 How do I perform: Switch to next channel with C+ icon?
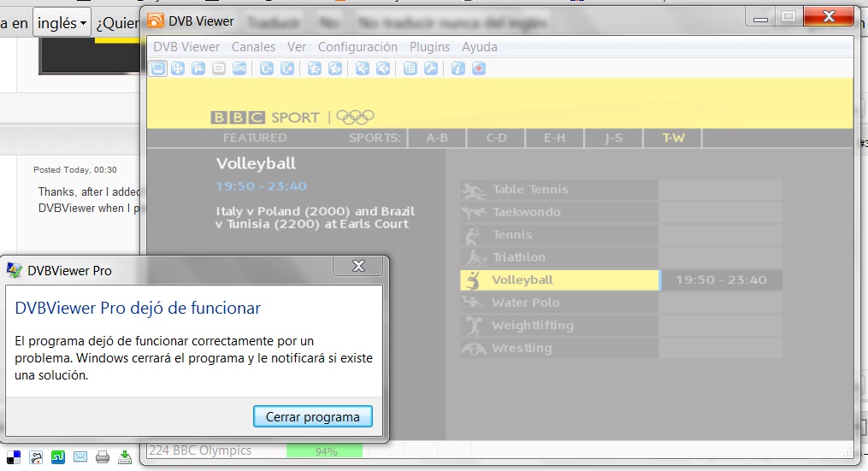pyautogui.click(x=287, y=69)
